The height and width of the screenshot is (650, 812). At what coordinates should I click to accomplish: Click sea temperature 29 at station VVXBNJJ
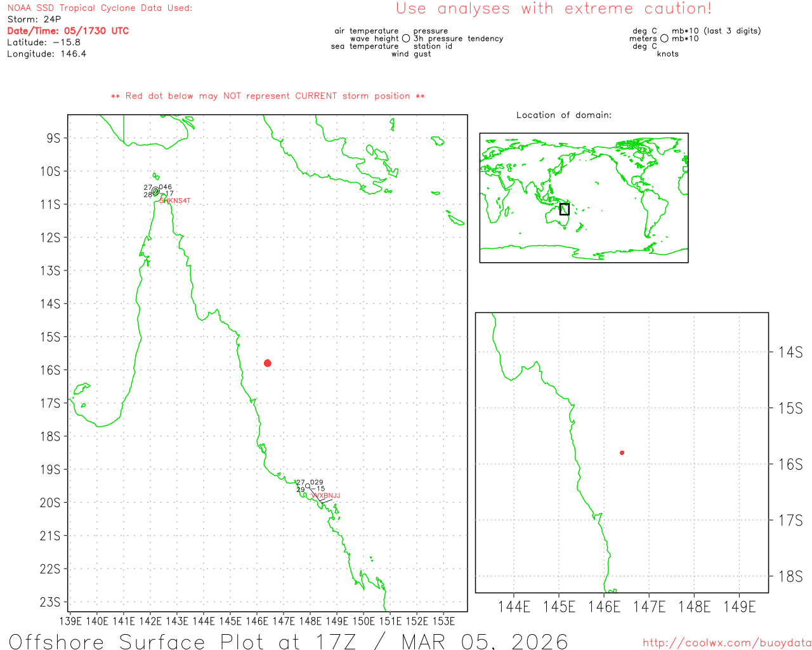[301, 489]
